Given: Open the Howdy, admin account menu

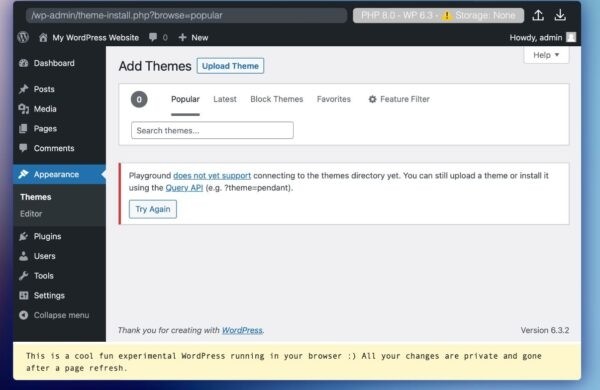Looking at the screenshot, I should [x=543, y=38].
